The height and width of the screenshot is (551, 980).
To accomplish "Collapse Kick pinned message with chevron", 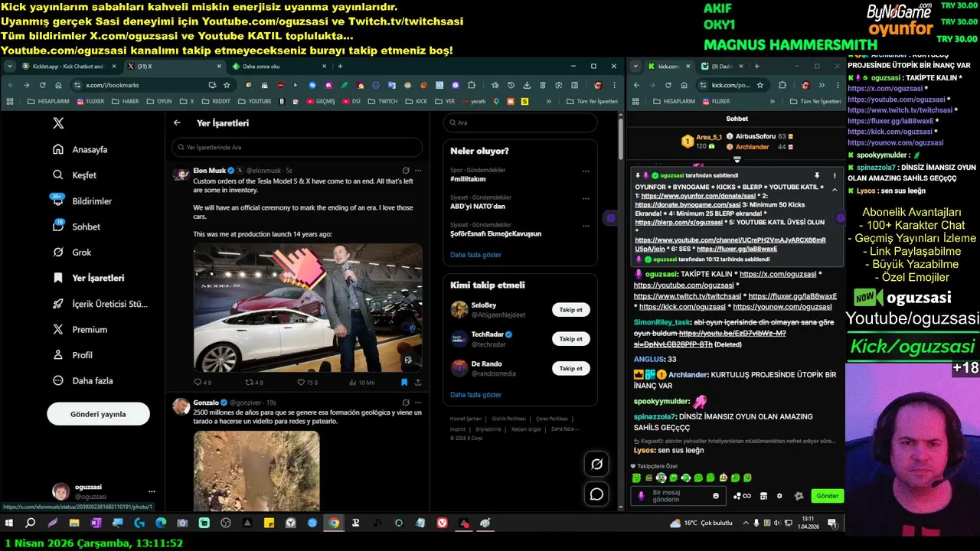I will 835,190.
